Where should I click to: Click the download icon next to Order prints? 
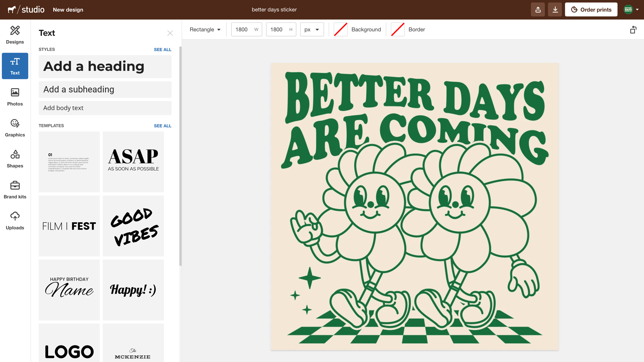(555, 9)
